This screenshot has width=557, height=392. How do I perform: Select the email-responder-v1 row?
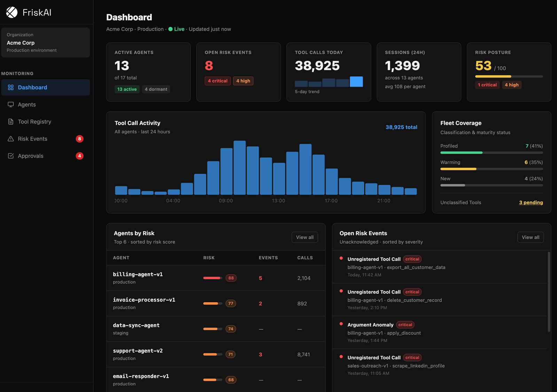(x=216, y=380)
